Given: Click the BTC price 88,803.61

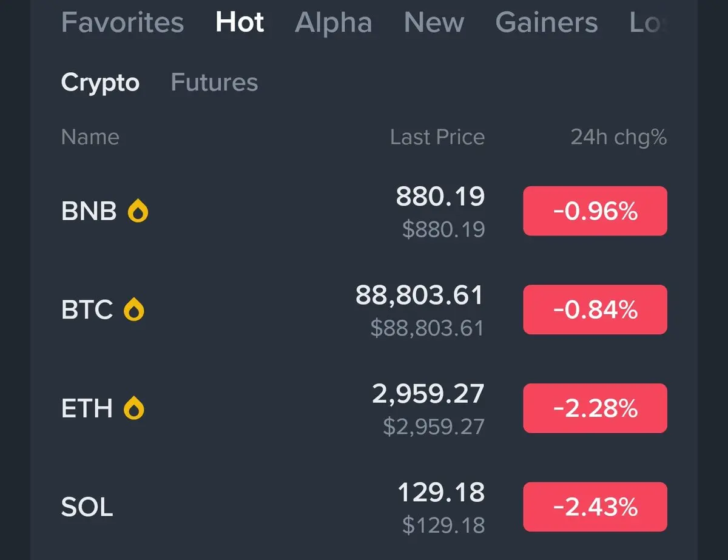Looking at the screenshot, I should [x=420, y=296].
